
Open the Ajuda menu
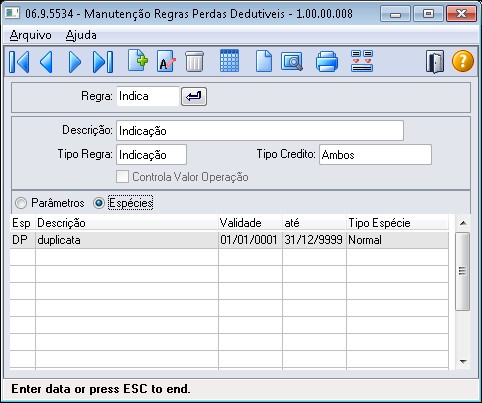pyautogui.click(x=81, y=35)
